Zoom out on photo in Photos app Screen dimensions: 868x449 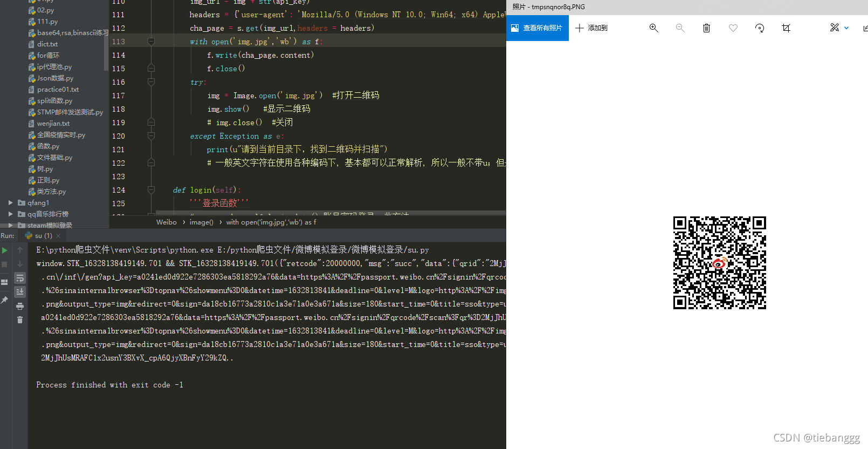[680, 28]
